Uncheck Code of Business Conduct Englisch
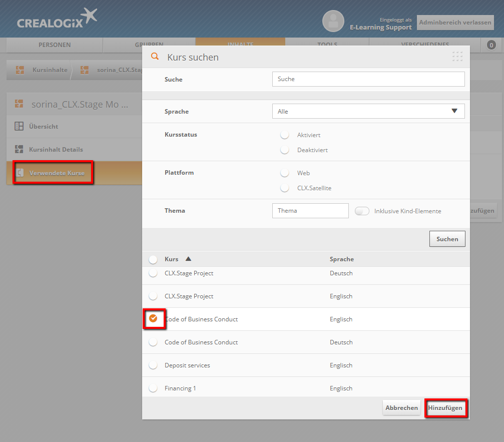The width and height of the screenshot is (504, 442). [x=154, y=319]
